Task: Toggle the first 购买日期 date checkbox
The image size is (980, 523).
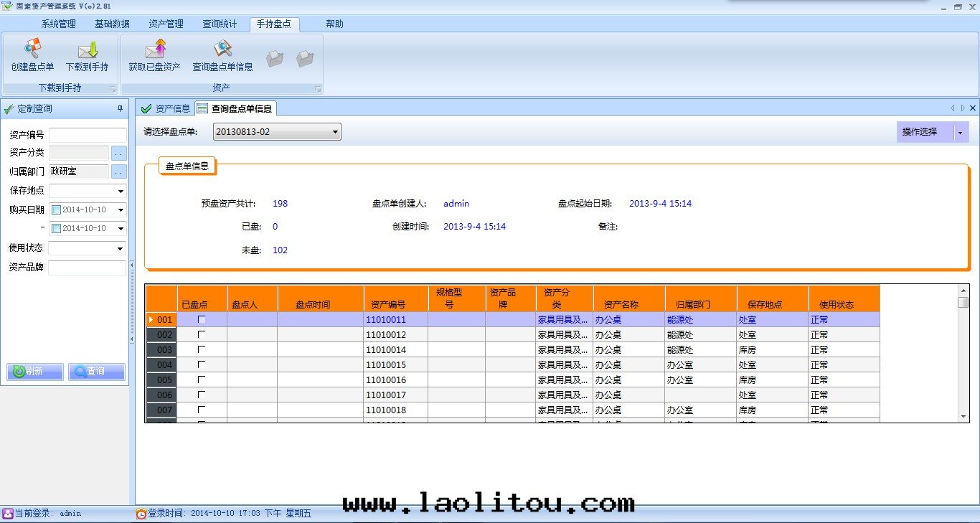Action: (x=57, y=210)
